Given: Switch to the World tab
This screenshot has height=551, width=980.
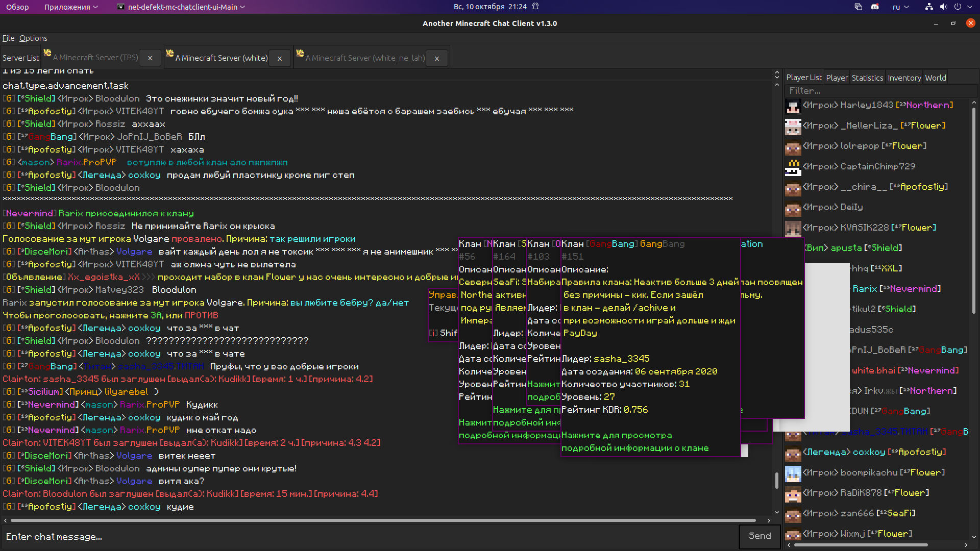Looking at the screenshot, I should [936, 78].
